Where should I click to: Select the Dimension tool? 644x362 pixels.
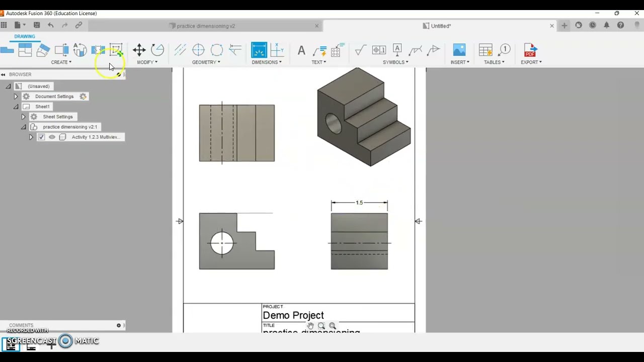click(x=259, y=50)
